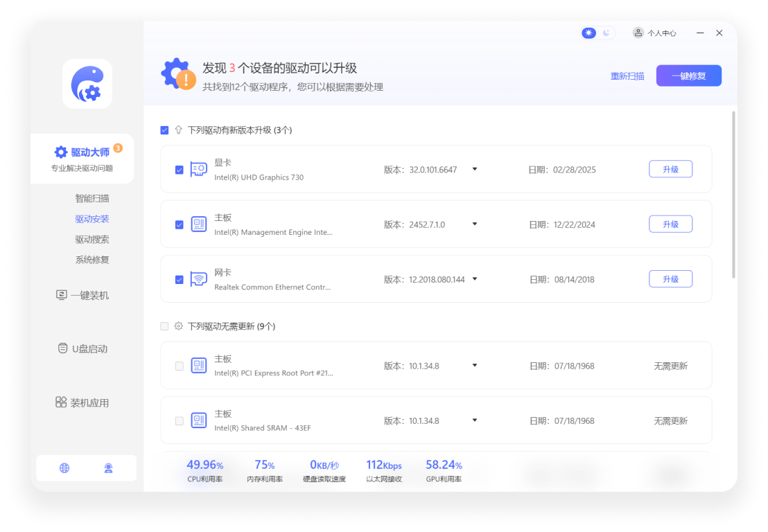Open U盘启动 from the sidebar
Screen dimensions: 768x532
pos(82,348)
